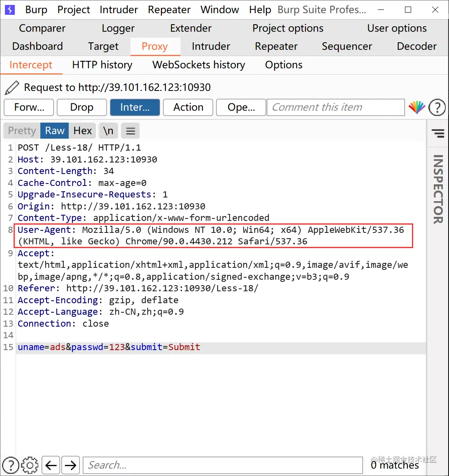Click the Upgrade-Insecure-Requests: 1 header

point(93,195)
